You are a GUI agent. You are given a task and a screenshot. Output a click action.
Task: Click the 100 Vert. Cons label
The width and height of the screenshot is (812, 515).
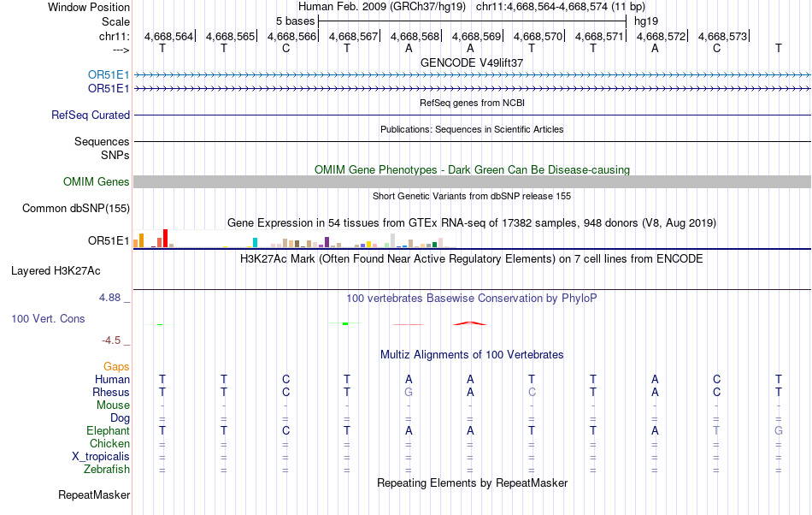click(48, 318)
